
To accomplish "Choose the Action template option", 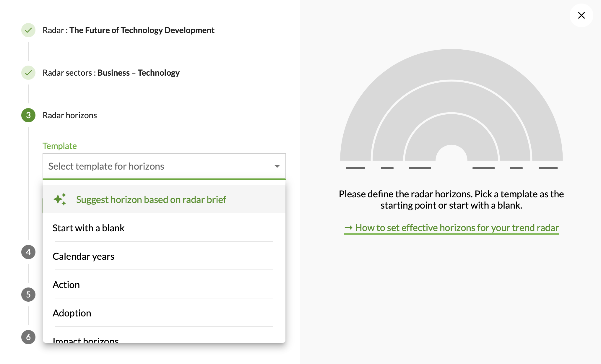I will [x=66, y=285].
